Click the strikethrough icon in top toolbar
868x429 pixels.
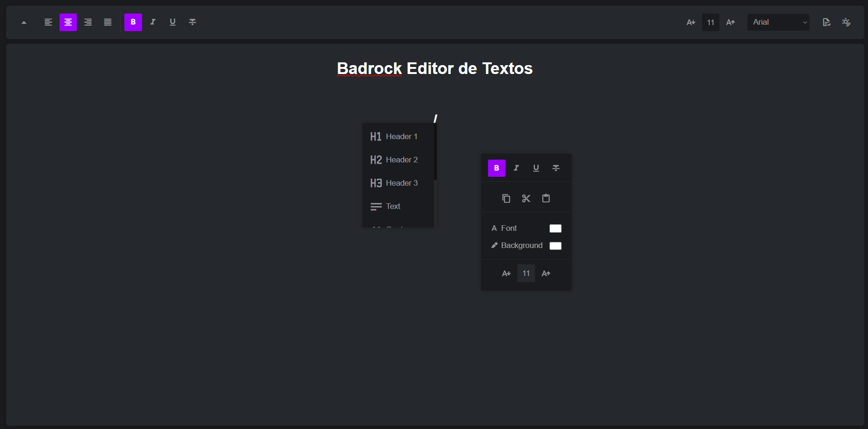tap(192, 22)
